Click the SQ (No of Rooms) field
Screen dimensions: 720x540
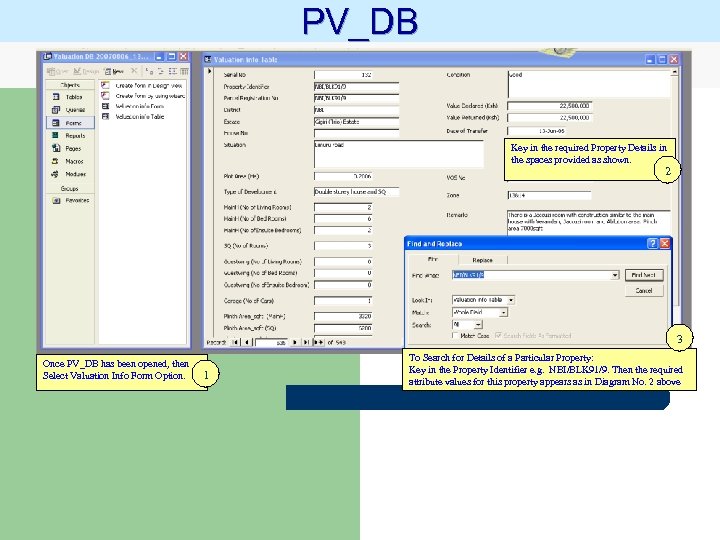[x=343, y=246]
